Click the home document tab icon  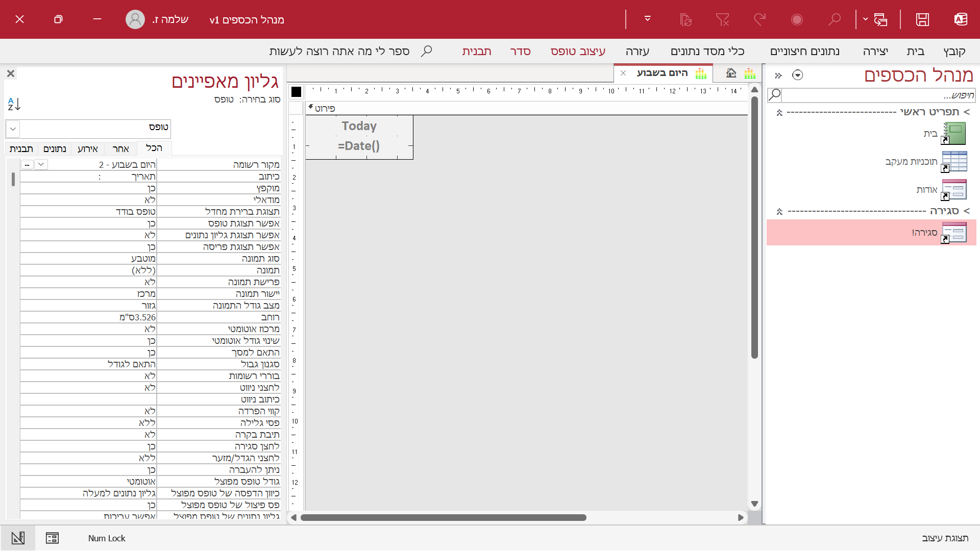pos(731,73)
